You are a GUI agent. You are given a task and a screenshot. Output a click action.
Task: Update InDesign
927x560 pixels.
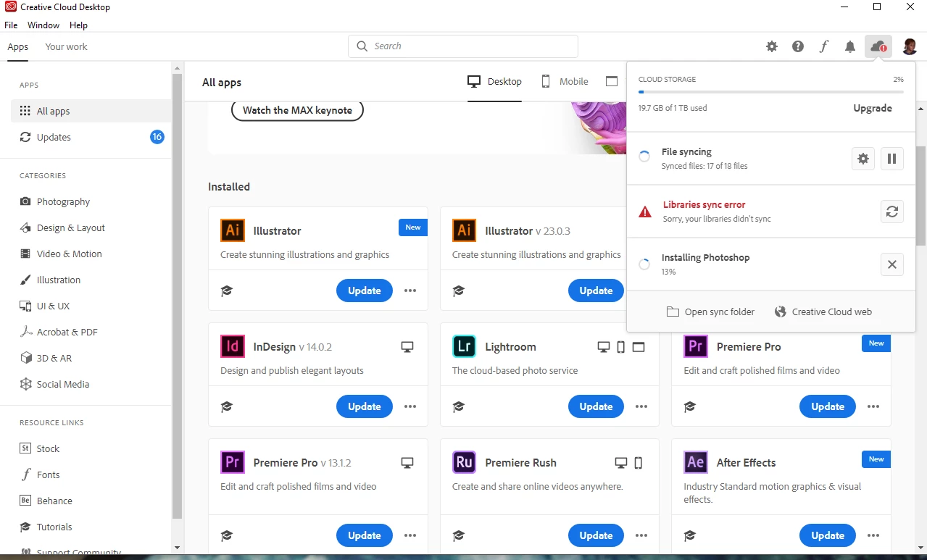365,406
